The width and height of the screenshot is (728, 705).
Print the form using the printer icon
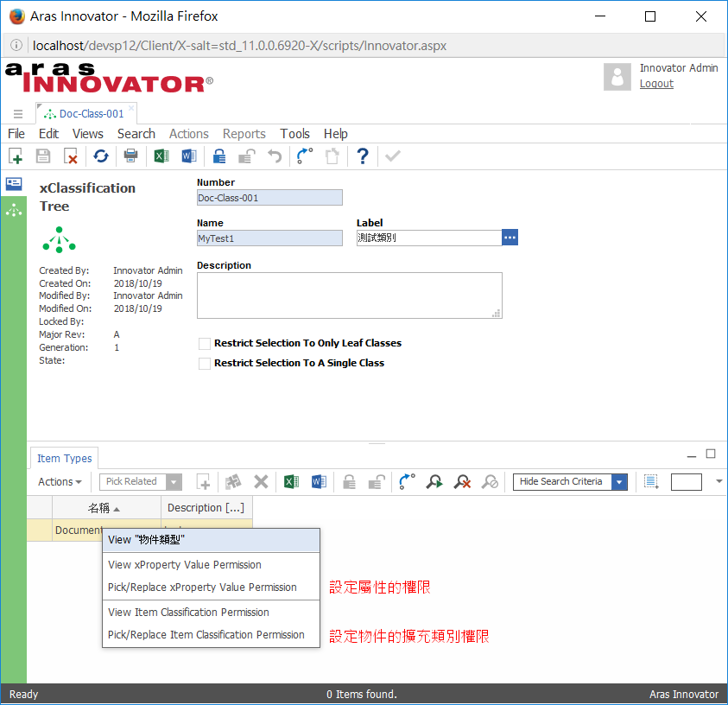click(x=131, y=156)
